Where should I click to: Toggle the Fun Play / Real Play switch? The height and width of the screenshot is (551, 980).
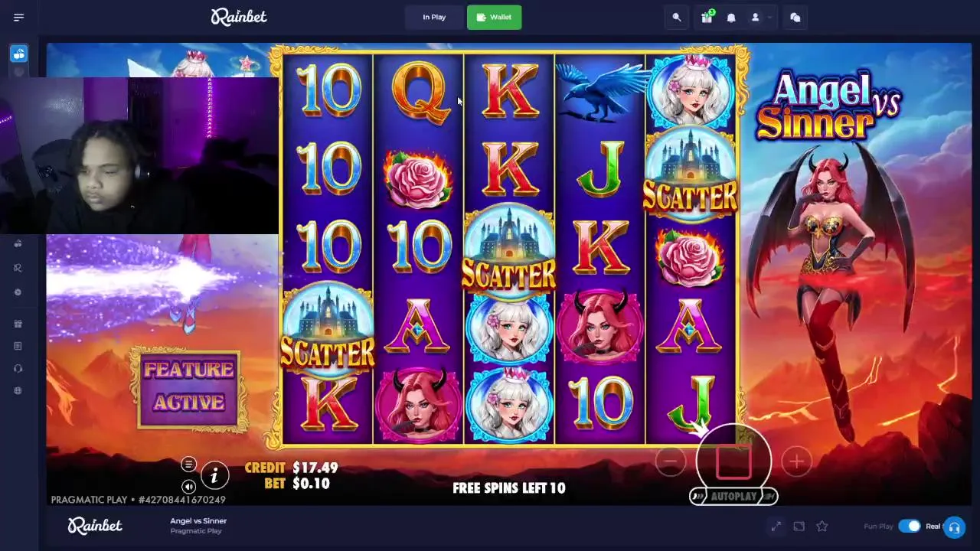[x=909, y=526]
